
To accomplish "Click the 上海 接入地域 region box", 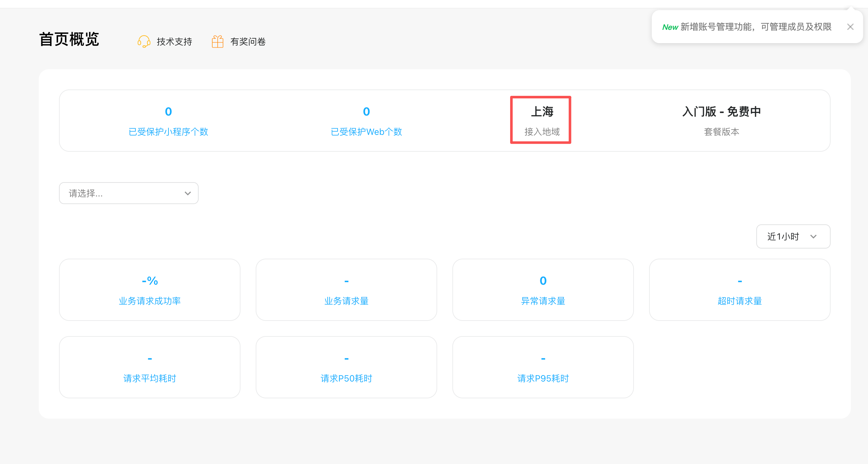I will 541,120.
